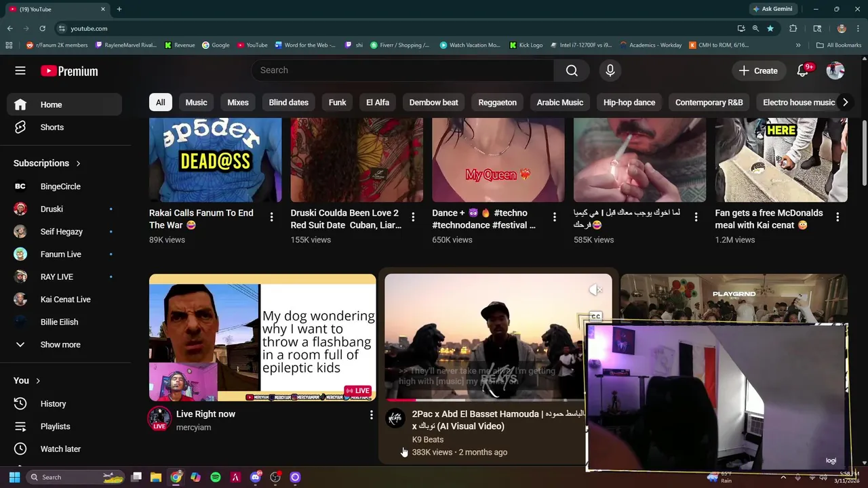Unmute the 2Pac video preview
The height and width of the screenshot is (488, 868).
[x=595, y=290]
